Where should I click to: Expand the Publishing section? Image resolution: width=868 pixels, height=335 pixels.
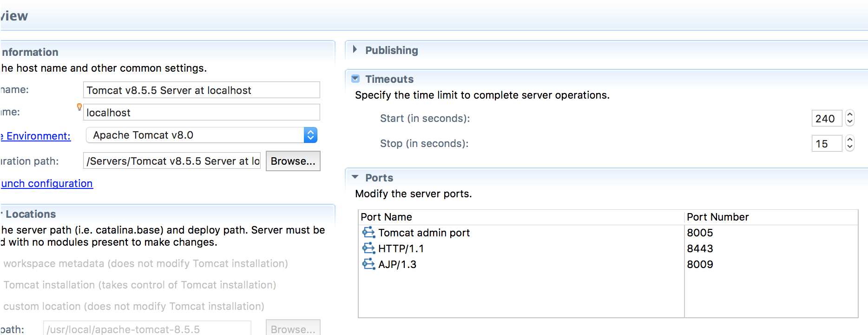(x=355, y=49)
